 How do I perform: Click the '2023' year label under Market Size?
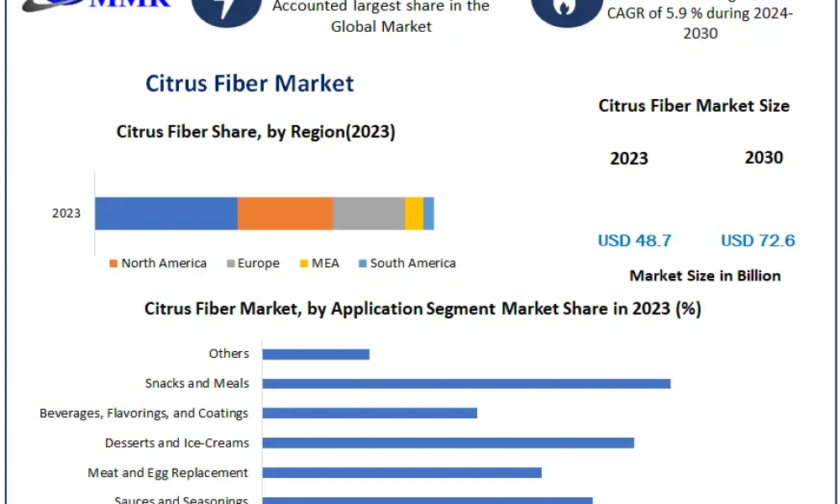tap(629, 159)
